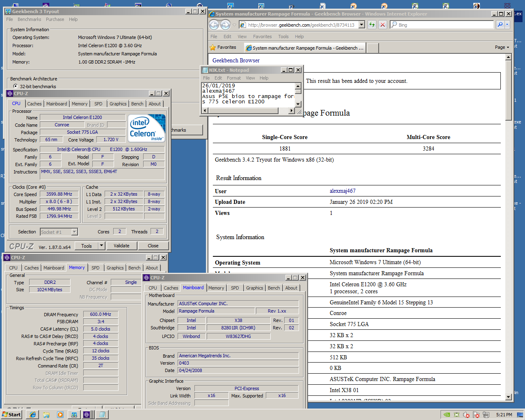Open About tab in CPU-Z Mainboard window
This screenshot has width=525, height=420.
click(x=291, y=288)
